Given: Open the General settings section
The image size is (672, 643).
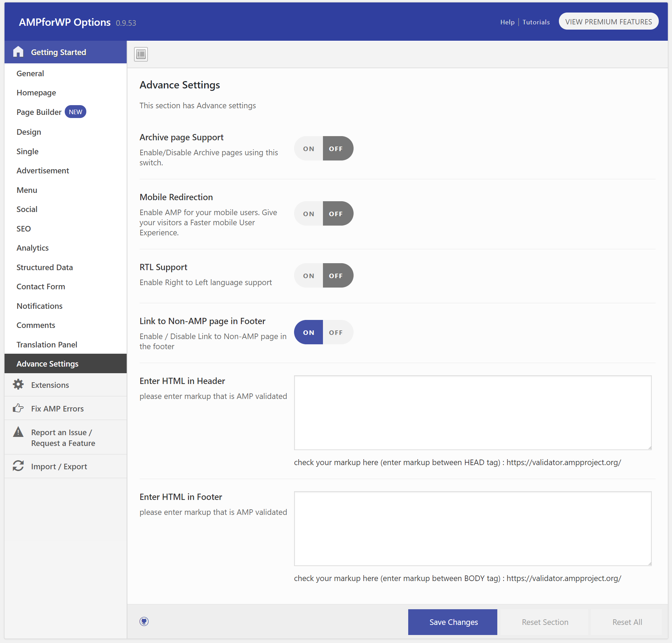Looking at the screenshot, I should [31, 73].
